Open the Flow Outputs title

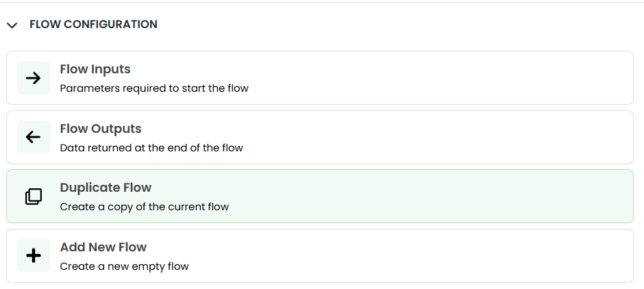pyautogui.click(x=101, y=129)
